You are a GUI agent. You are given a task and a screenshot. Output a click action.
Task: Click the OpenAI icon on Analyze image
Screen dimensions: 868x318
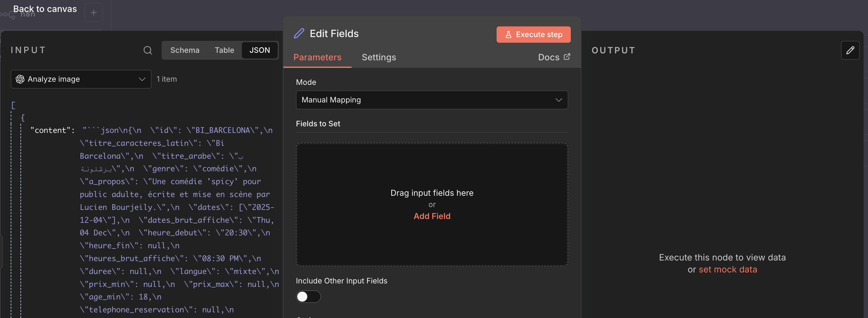[x=20, y=79]
